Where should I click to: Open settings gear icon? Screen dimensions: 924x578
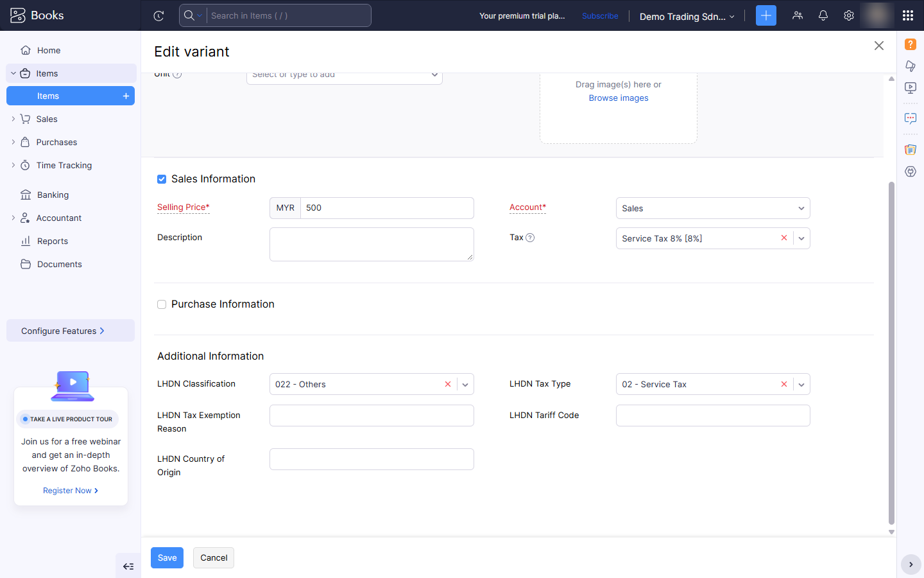(849, 15)
